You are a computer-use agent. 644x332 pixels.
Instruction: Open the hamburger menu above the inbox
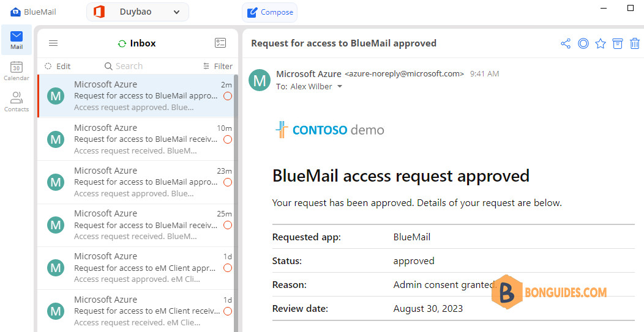click(53, 43)
